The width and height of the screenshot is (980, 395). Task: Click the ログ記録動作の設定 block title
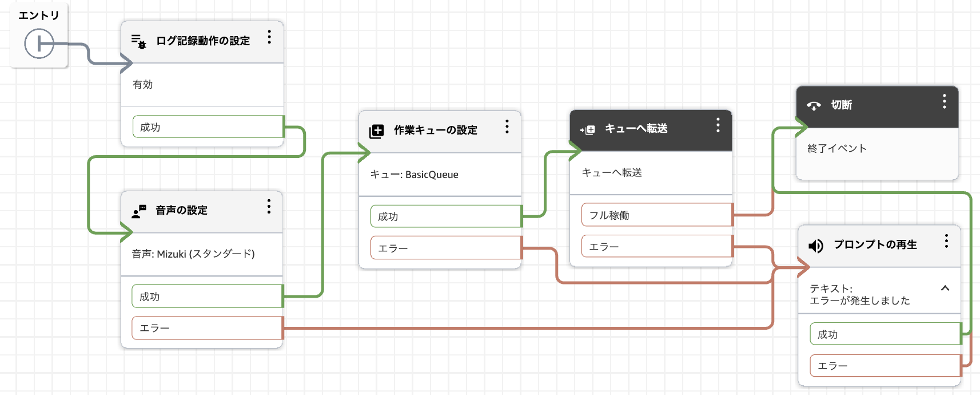point(203,41)
